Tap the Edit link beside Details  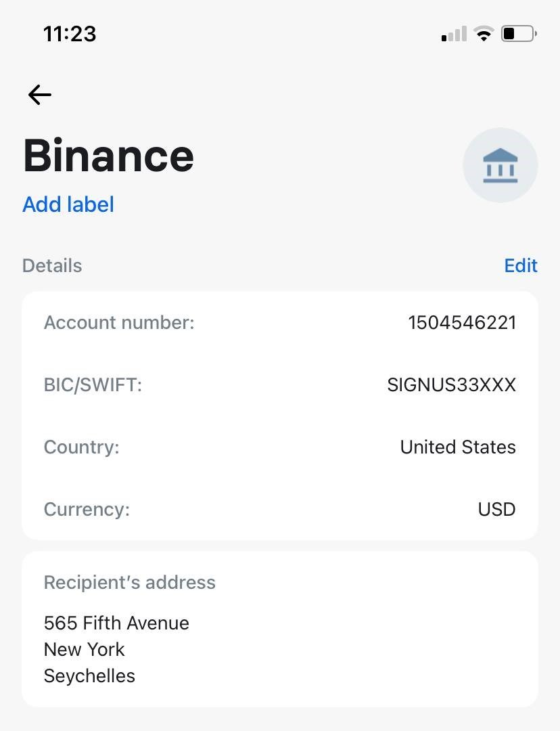[521, 266]
